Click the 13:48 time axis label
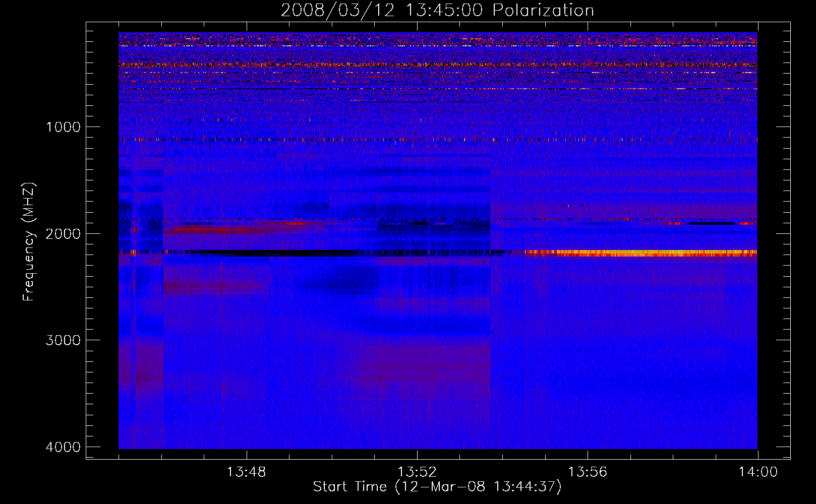 pos(246,472)
